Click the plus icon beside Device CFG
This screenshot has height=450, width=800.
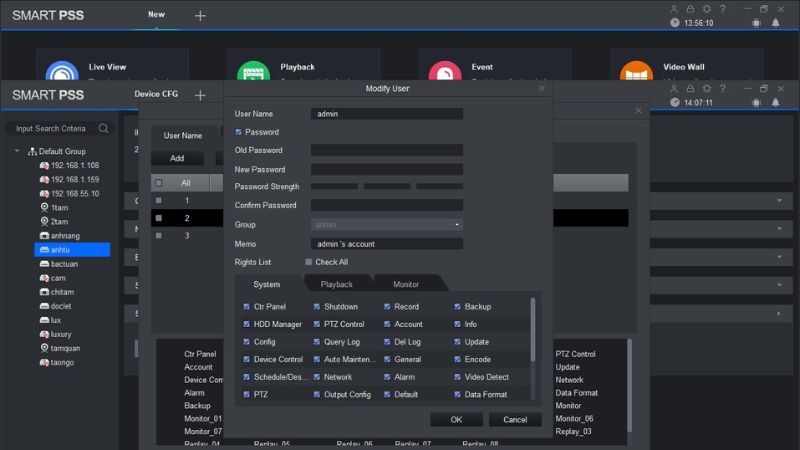point(200,95)
